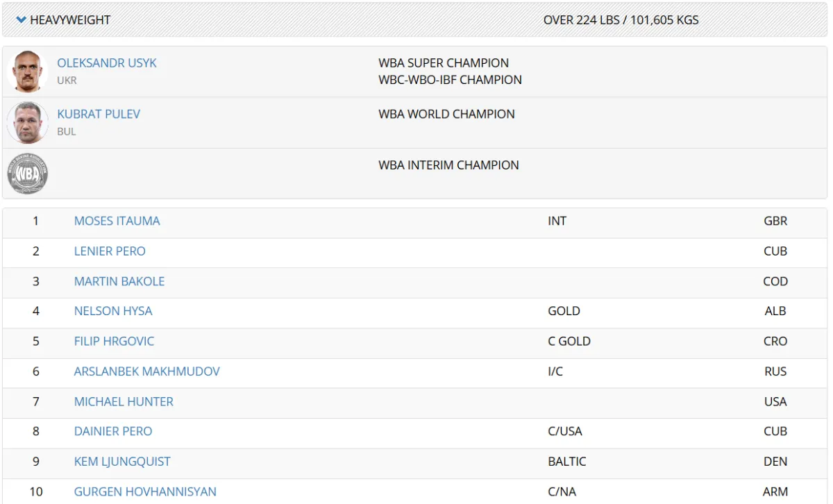Open Dainier Pero's profile
Image resolution: width=833 pixels, height=504 pixels.
tap(113, 431)
